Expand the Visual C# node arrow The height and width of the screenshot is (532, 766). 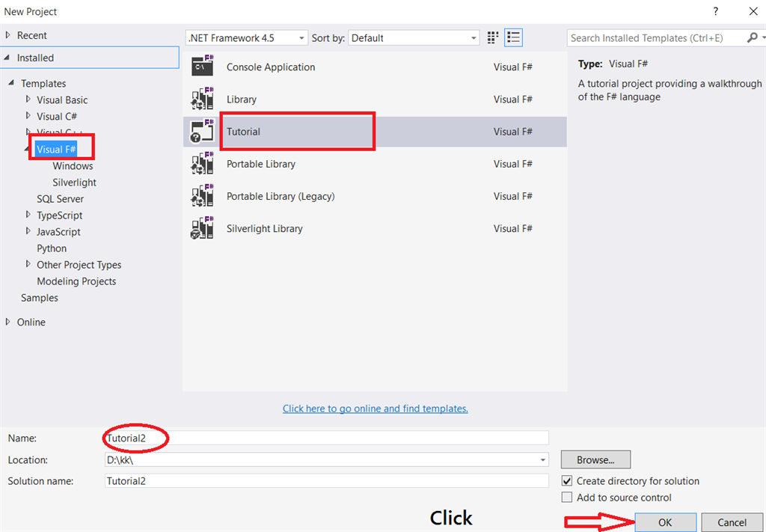point(28,116)
